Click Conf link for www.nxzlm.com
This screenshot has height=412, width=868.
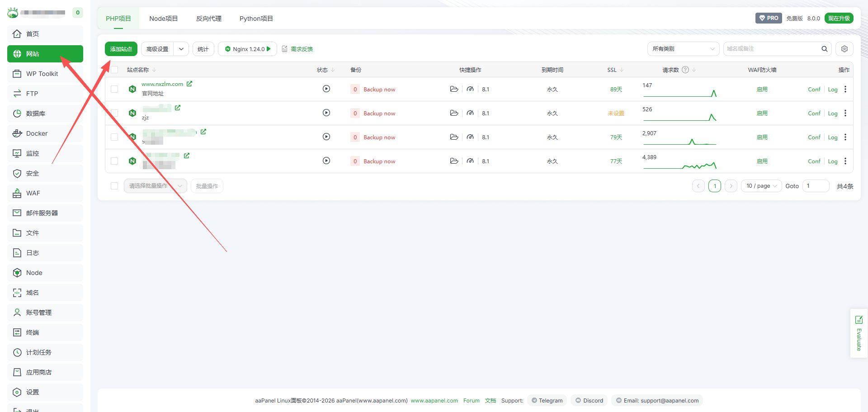coord(814,90)
